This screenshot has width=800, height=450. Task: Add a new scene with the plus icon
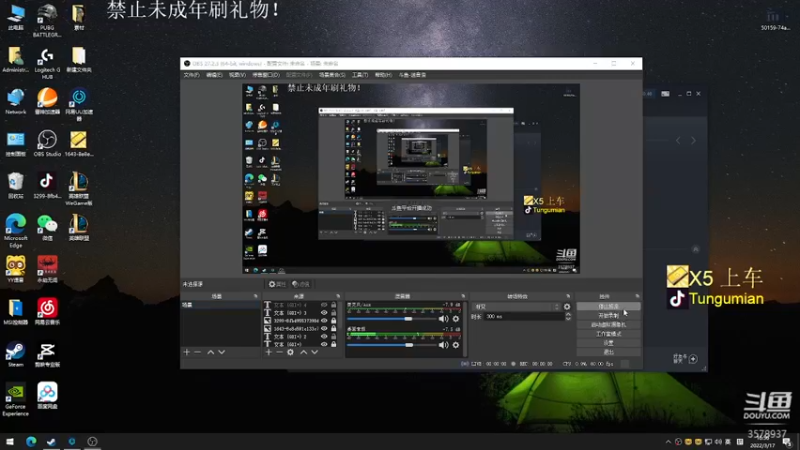pos(187,352)
